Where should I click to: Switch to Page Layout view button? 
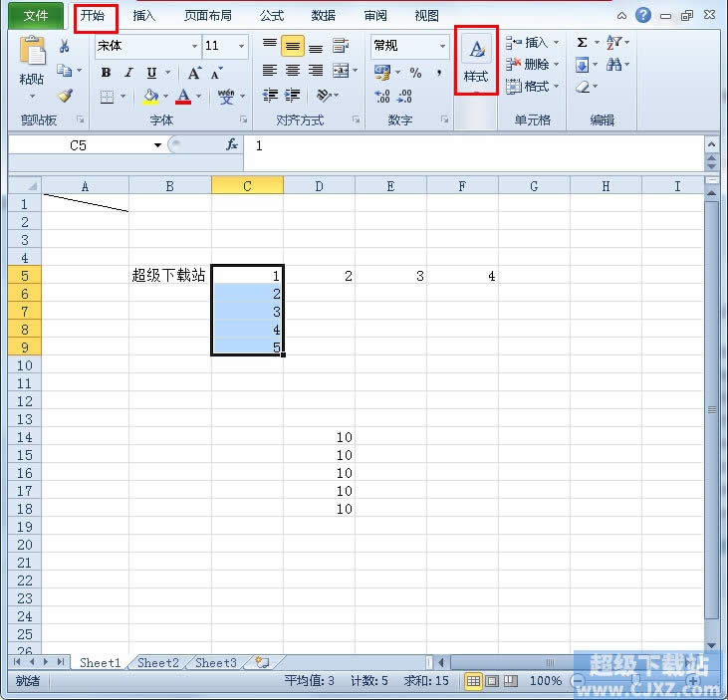tap(492, 681)
